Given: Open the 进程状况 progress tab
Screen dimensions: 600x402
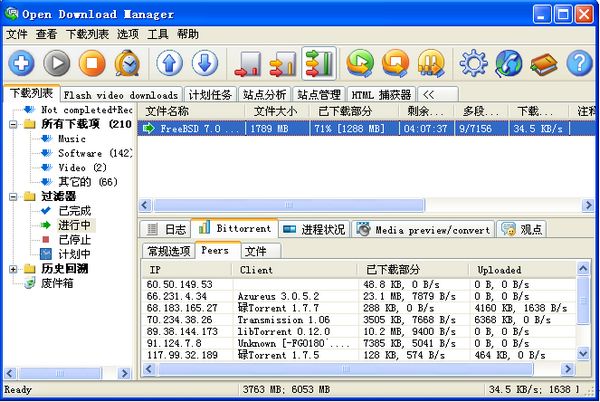Looking at the screenshot, I should [x=314, y=229].
